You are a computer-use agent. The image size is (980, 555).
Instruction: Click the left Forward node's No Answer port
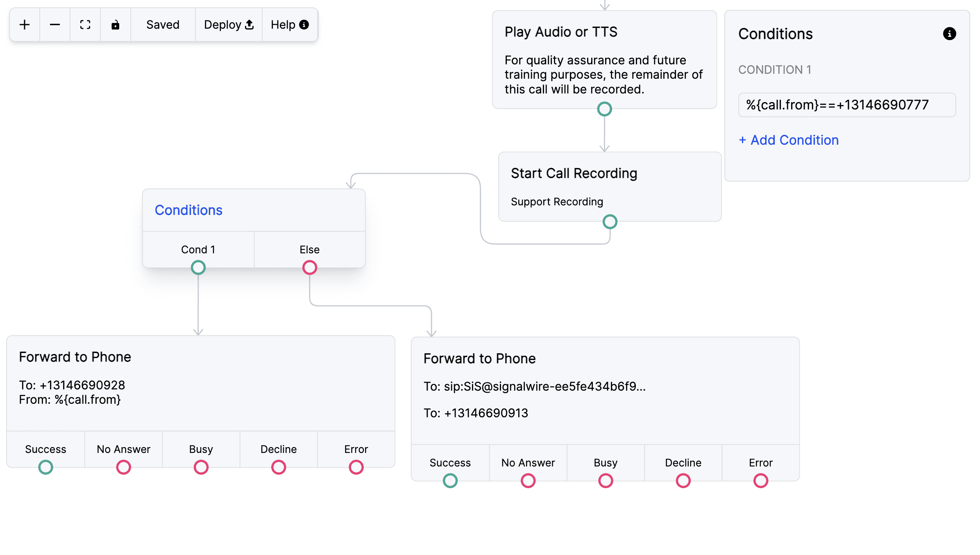coord(123,467)
